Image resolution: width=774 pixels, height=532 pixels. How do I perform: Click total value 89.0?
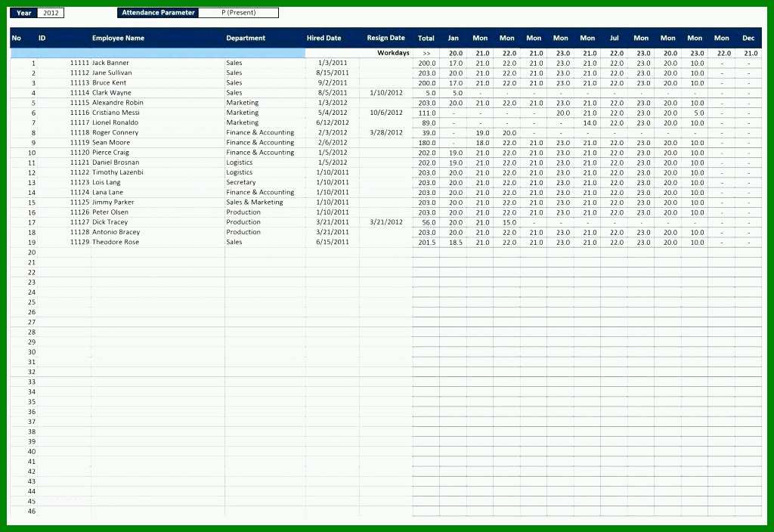pyautogui.click(x=429, y=123)
